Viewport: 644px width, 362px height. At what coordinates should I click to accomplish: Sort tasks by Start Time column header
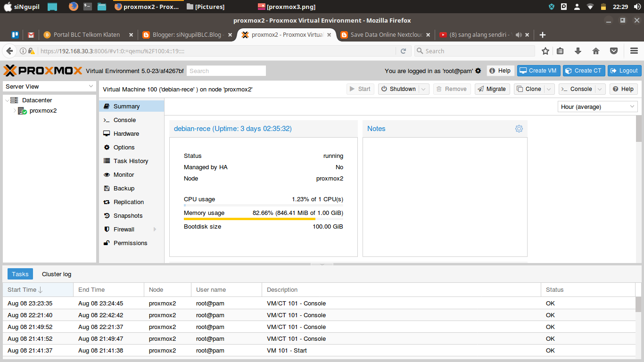click(38, 290)
